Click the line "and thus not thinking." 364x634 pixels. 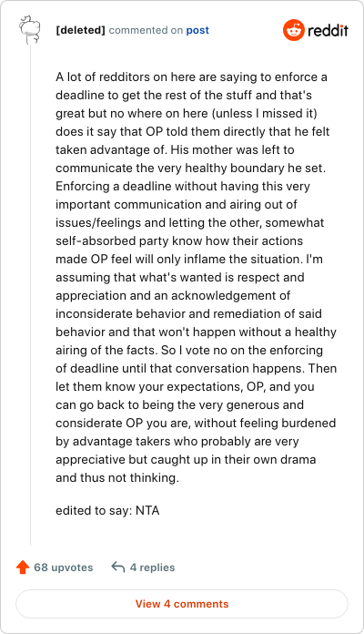tap(117, 477)
